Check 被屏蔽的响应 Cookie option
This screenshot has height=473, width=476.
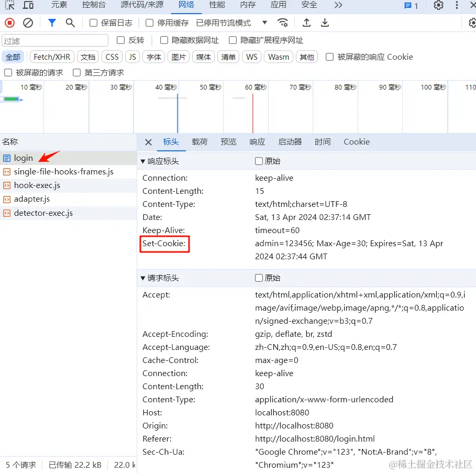click(329, 57)
